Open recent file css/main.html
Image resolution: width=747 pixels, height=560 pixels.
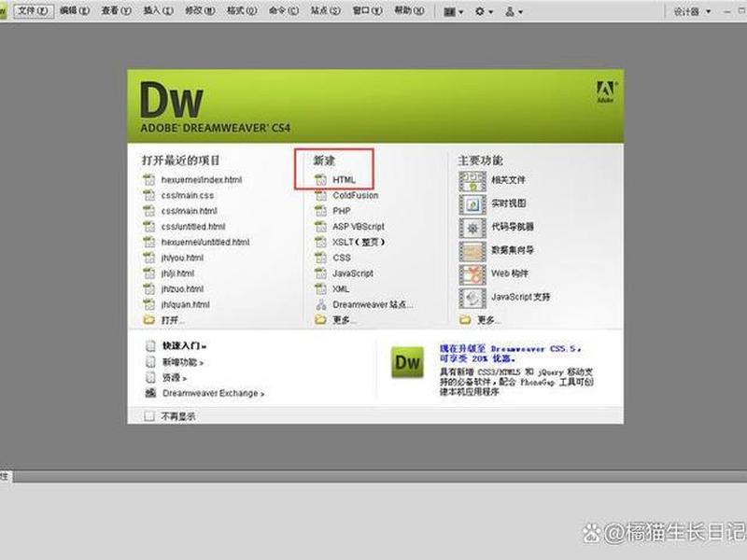190,211
